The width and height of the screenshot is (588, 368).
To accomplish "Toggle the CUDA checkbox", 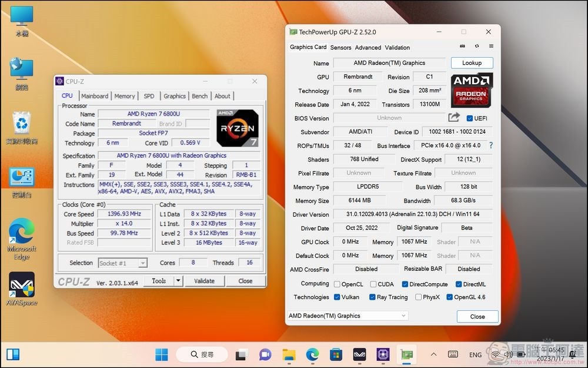I will point(373,284).
